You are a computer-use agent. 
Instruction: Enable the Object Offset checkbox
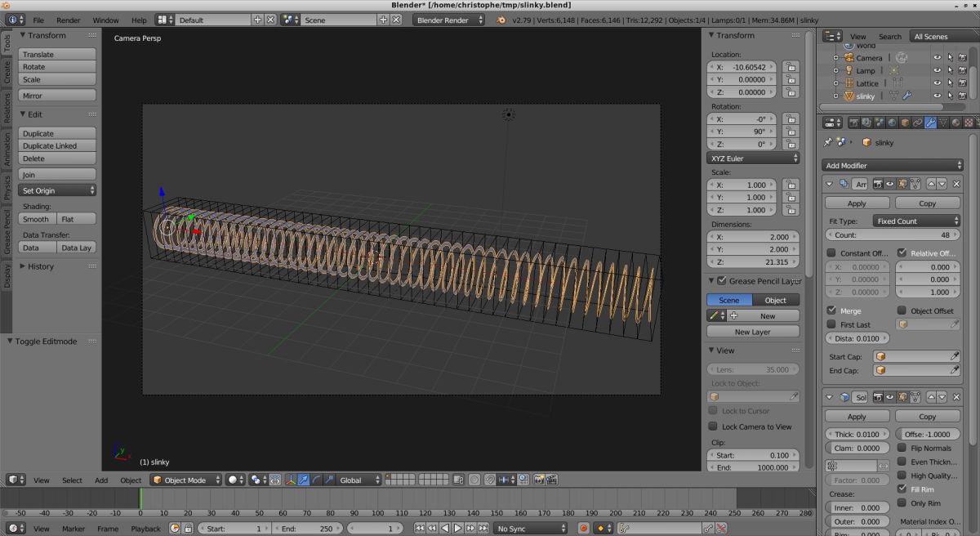pyautogui.click(x=902, y=310)
